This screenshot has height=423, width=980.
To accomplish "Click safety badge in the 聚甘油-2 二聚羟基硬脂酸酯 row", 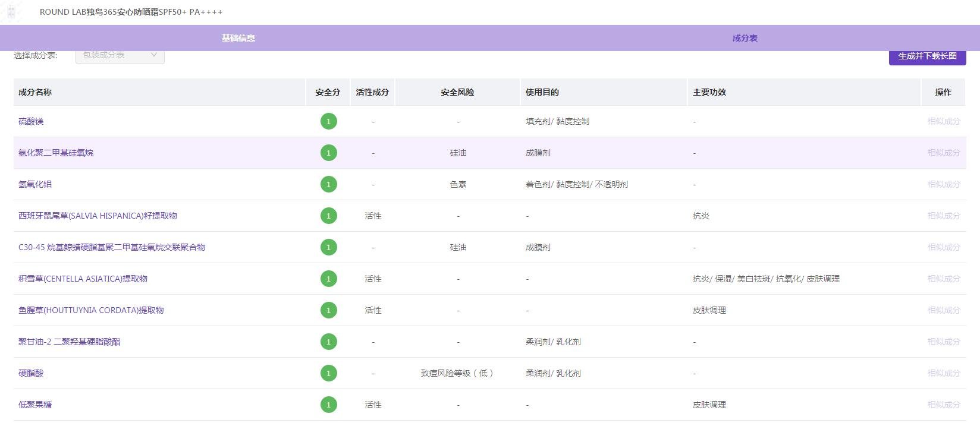I will click(328, 342).
